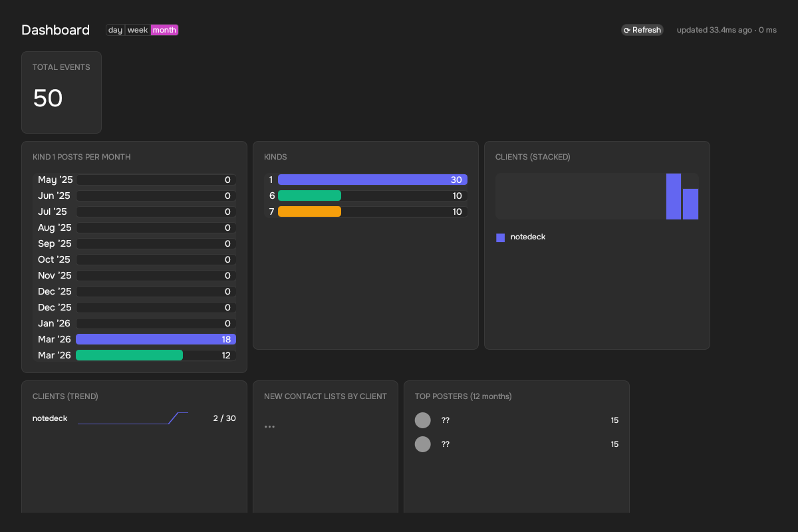This screenshot has width=798, height=532.
Task: Click the notedeck legend color swatch
Action: coord(501,237)
